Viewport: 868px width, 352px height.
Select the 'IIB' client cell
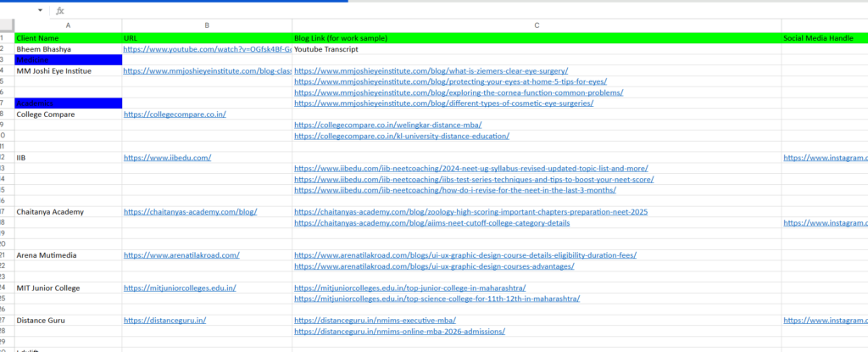(68, 158)
